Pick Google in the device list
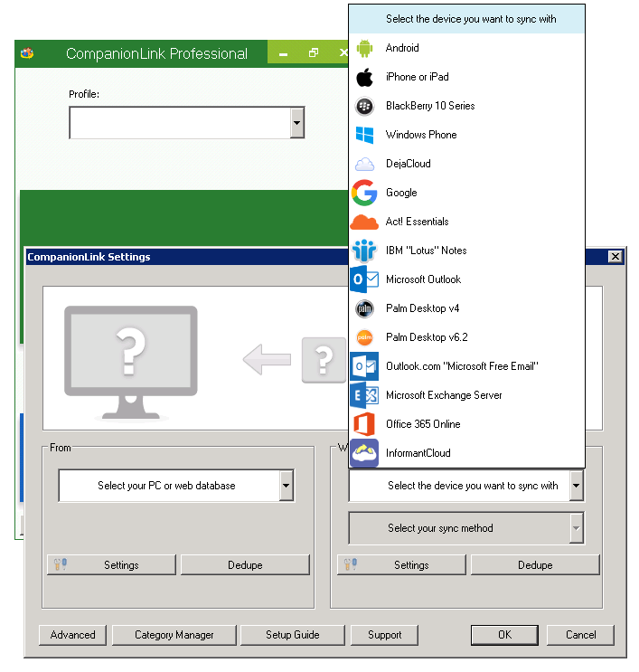This screenshot has height=672, width=639. tap(467, 193)
